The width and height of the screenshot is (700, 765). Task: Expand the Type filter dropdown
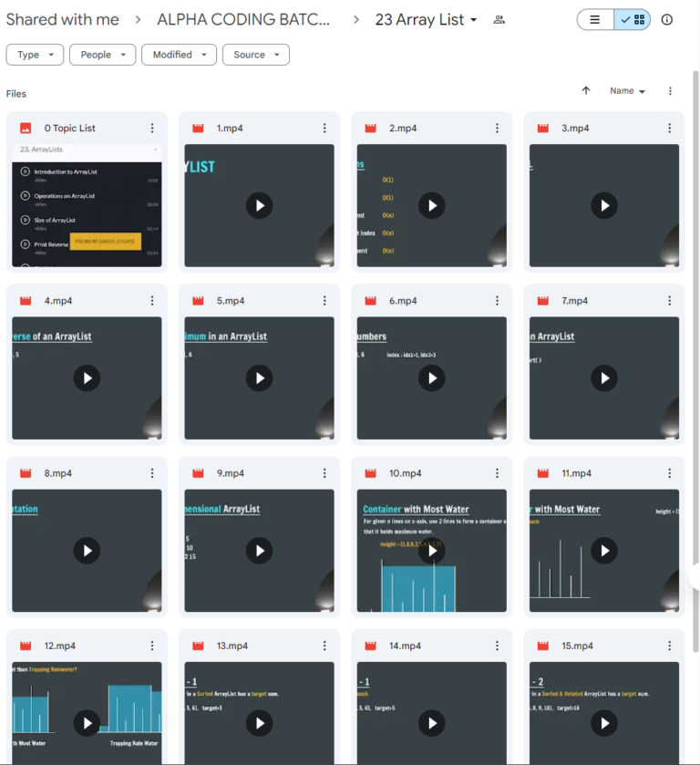(36, 55)
